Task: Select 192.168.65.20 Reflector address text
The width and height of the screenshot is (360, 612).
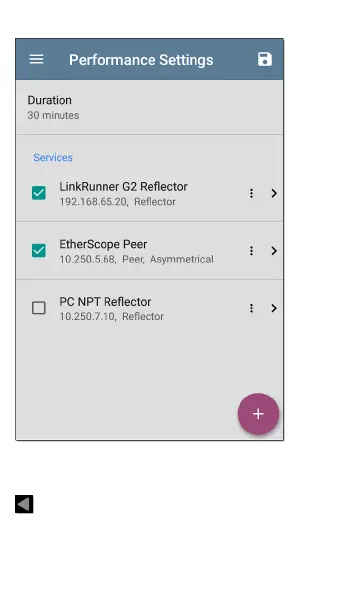Action: (x=118, y=202)
